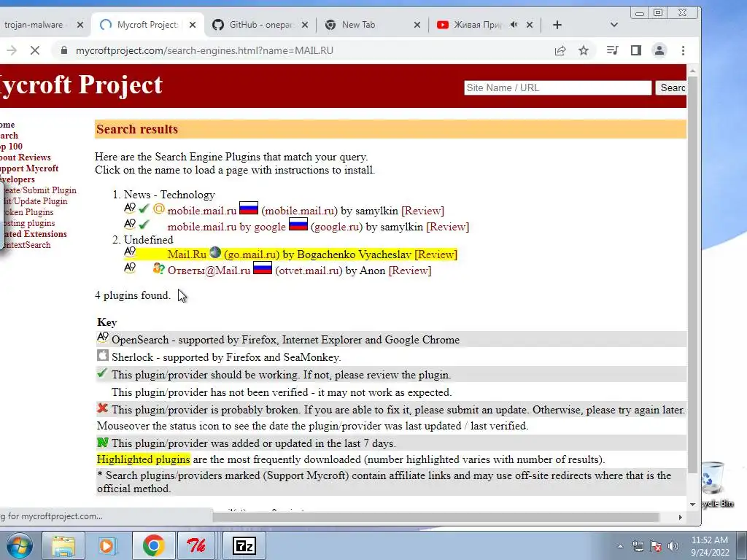
Task: Expand the tab search chevron
Action: 614,25
